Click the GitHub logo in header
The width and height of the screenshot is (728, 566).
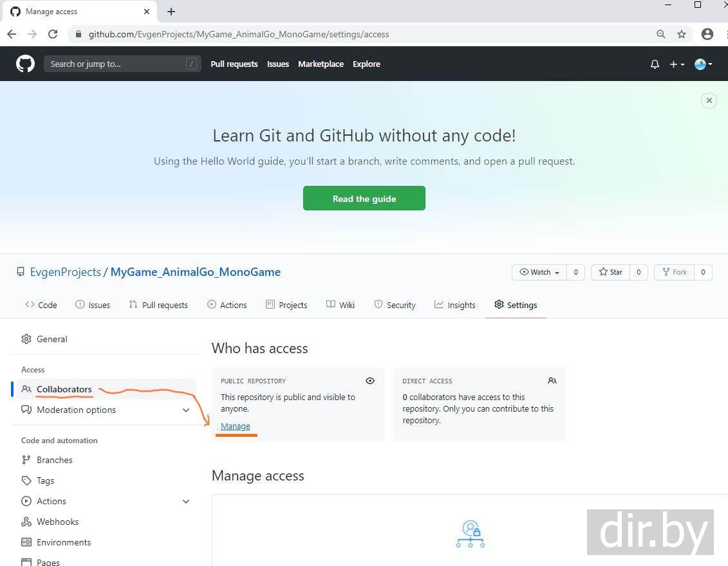coord(25,64)
